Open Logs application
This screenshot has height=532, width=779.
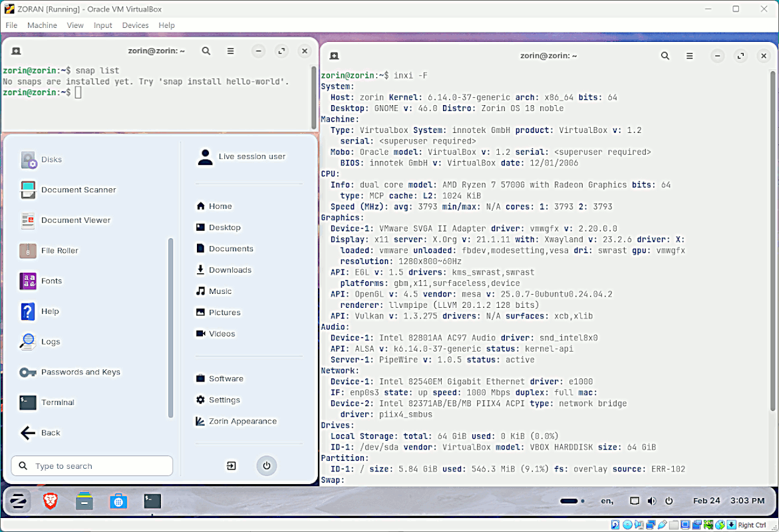pyautogui.click(x=40, y=342)
